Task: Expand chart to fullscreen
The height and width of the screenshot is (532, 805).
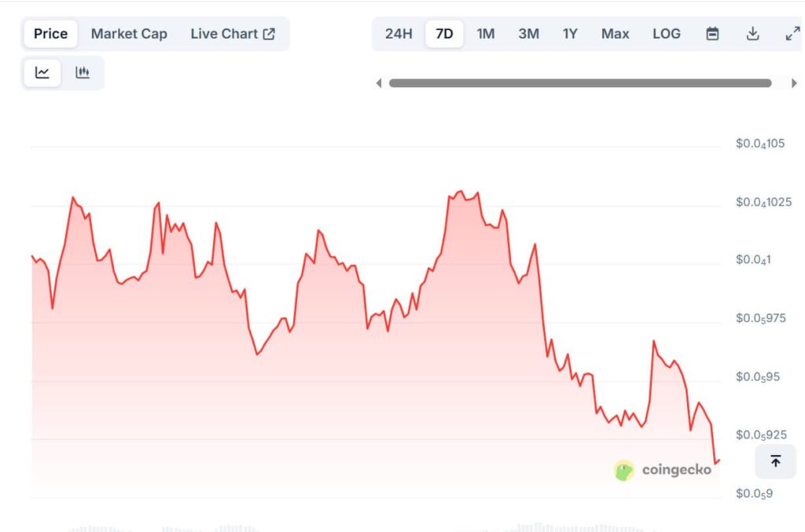Action: 792,34
